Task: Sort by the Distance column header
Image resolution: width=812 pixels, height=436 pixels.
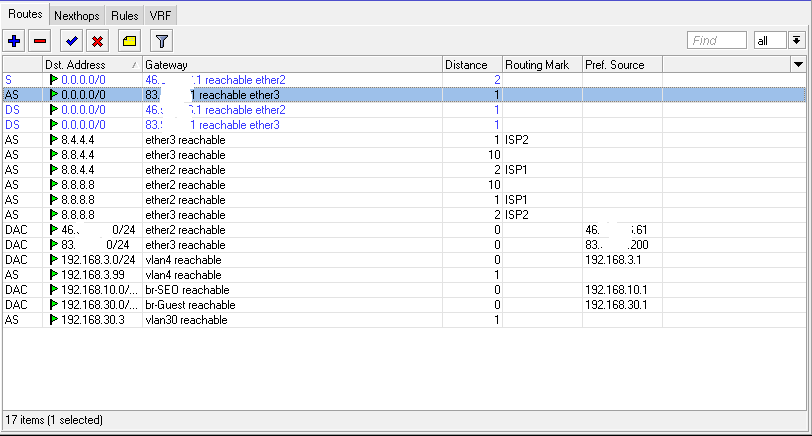Action: (x=471, y=65)
